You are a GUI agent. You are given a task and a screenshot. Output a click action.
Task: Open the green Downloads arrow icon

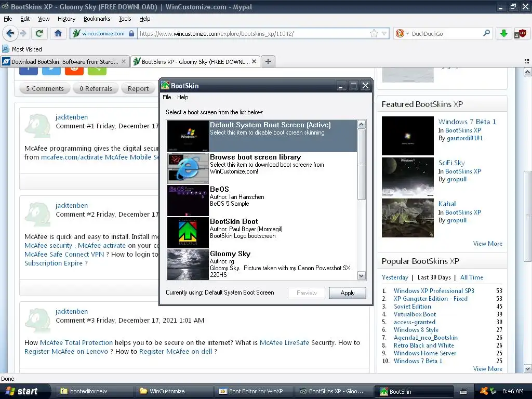[x=504, y=33]
